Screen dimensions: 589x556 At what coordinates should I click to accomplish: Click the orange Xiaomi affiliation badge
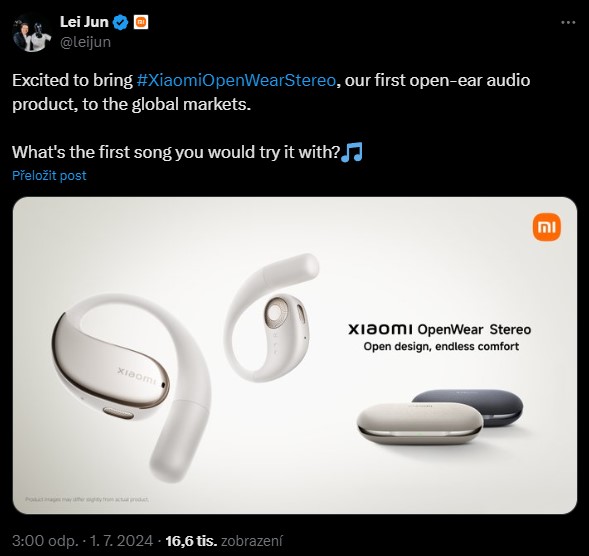(141, 23)
